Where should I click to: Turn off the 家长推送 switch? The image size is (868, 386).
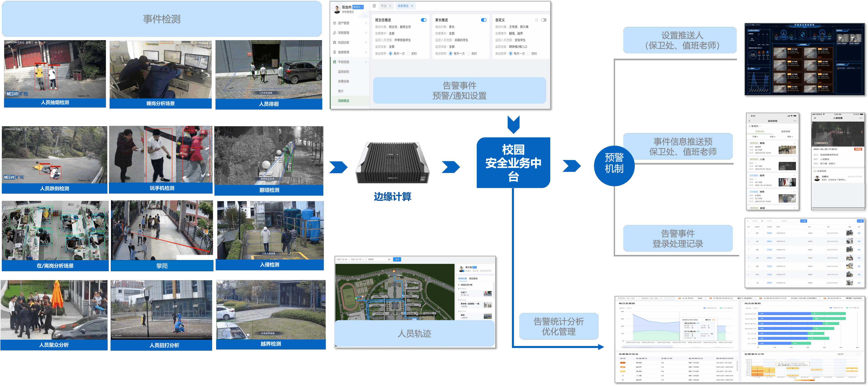(483, 20)
